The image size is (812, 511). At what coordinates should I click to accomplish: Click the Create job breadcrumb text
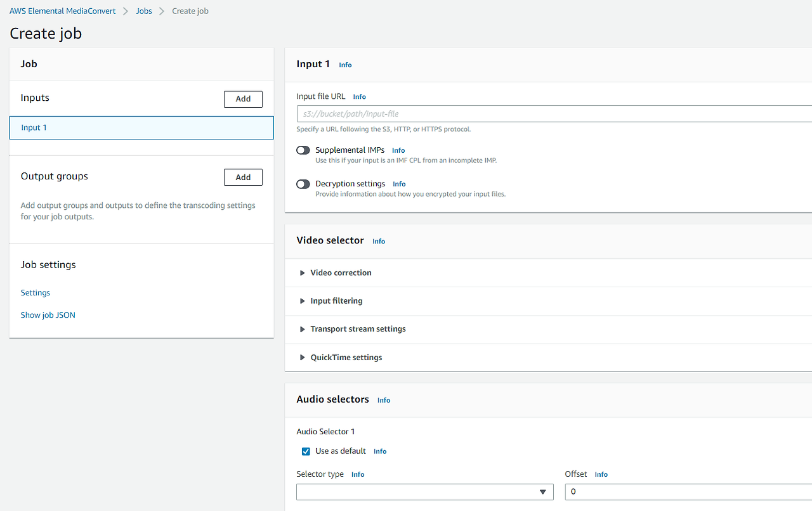point(190,11)
